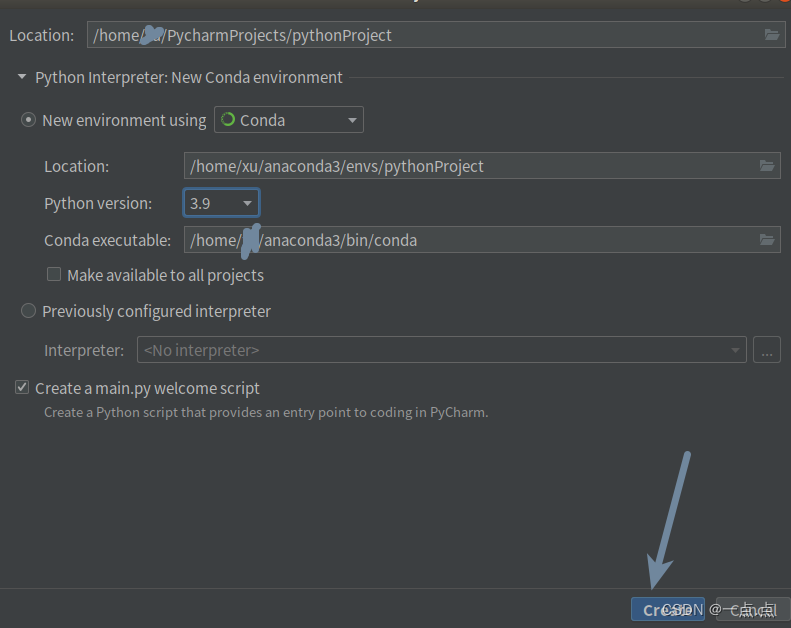
Task: Browse folder icon for Conda environment location
Action: (767, 166)
